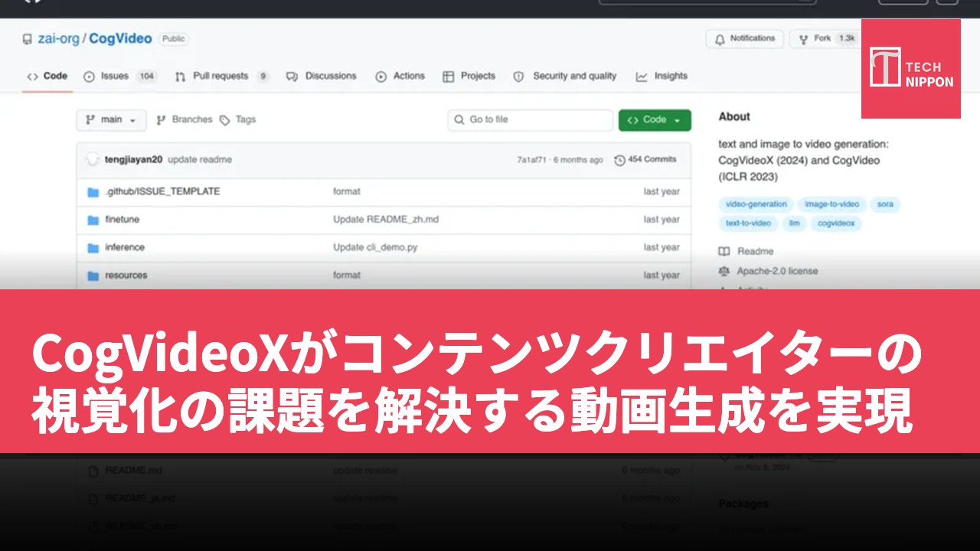Click the About heading in the sidebar
Image resolution: width=980 pixels, height=551 pixels.
[734, 117]
